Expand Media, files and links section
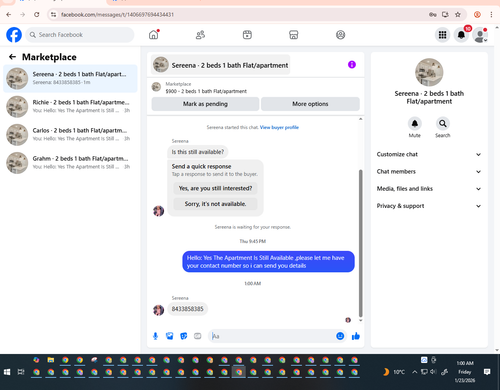 coord(429,189)
